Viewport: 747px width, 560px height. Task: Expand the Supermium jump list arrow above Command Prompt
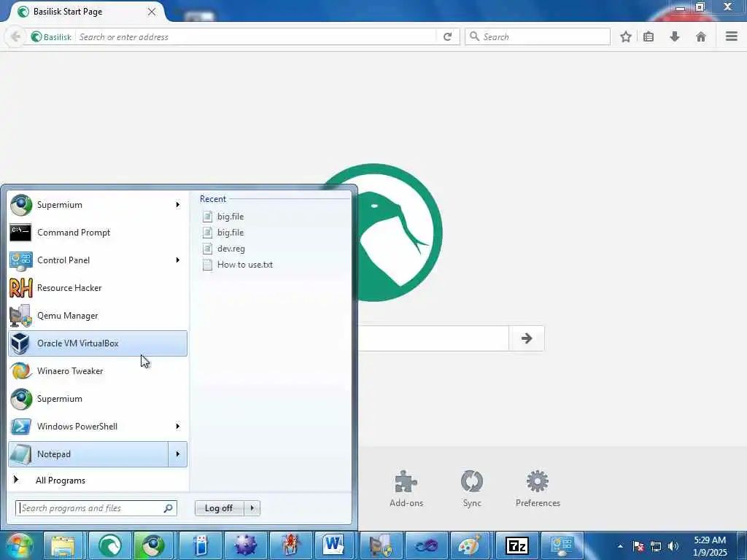(x=178, y=205)
